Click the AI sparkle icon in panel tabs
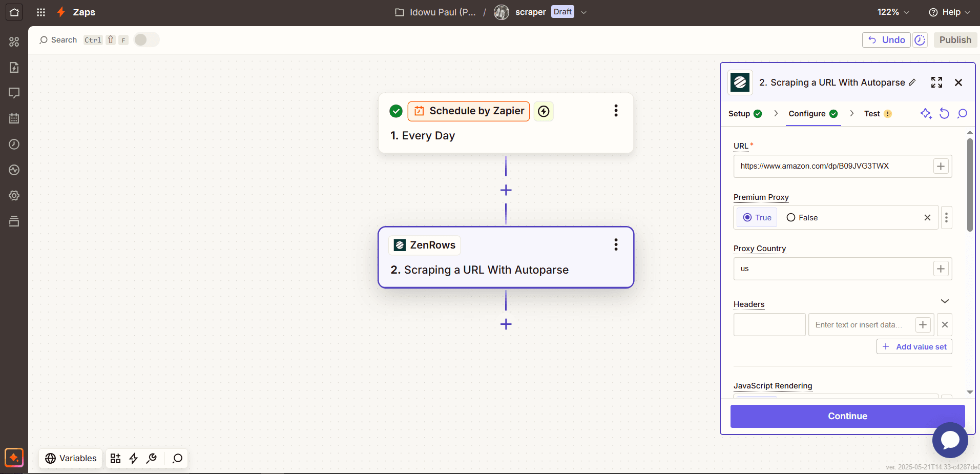Image resolution: width=980 pixels, height=474 pixels. (x=926, y=114)
